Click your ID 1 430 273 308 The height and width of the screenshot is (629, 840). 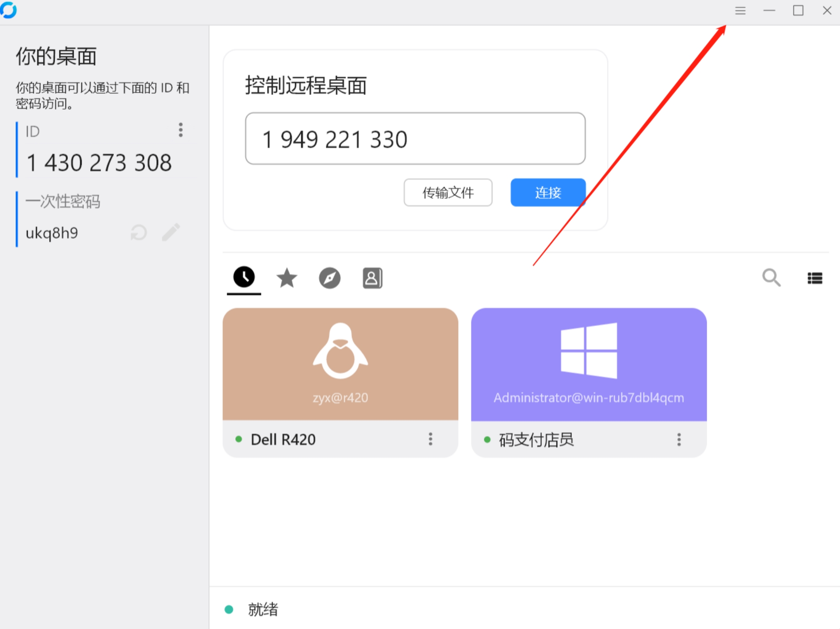tap(99, 163)
